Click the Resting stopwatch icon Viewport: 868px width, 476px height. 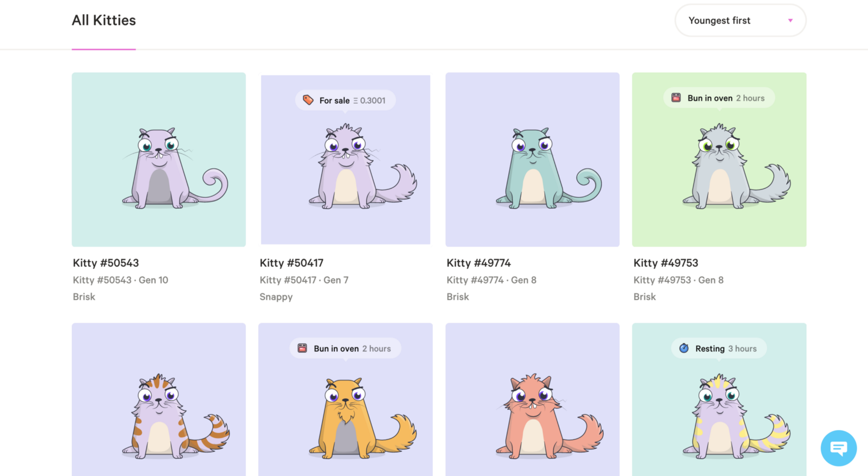[684, 348]
